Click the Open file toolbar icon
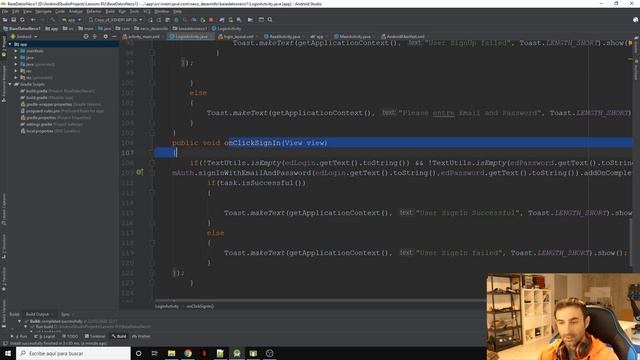Viewport: 640px width, 360px height. point(5,20)
